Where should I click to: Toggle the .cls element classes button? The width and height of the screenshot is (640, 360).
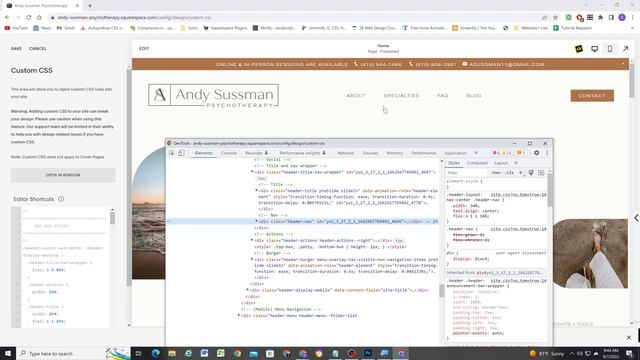coord(509,173)
